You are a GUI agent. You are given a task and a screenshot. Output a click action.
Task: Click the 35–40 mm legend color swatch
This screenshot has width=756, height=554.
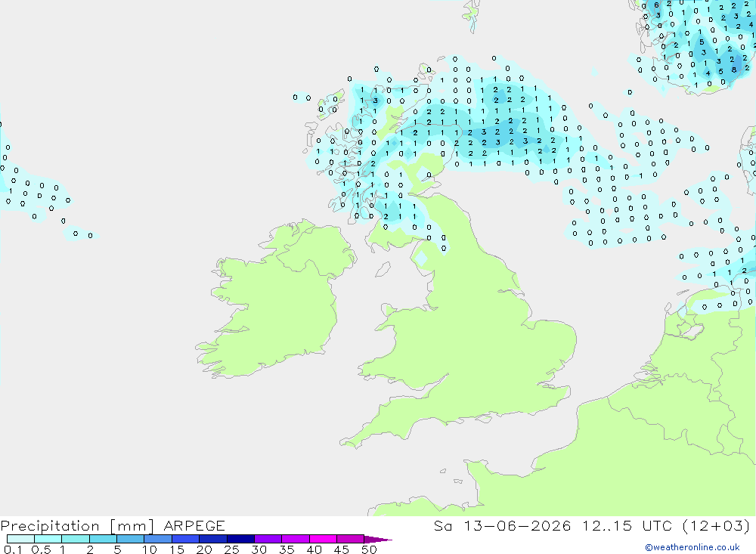(296, 539)
